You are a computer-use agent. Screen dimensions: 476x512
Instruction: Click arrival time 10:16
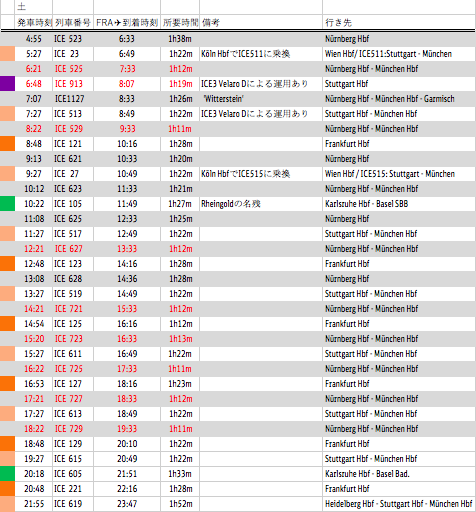tap(127, 144)
